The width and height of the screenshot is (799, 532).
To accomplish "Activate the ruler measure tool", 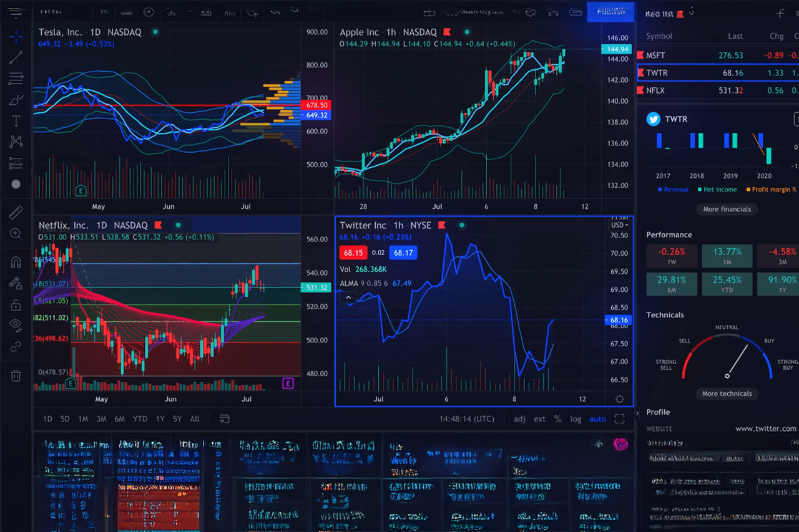I will click(x=16, y=213).
